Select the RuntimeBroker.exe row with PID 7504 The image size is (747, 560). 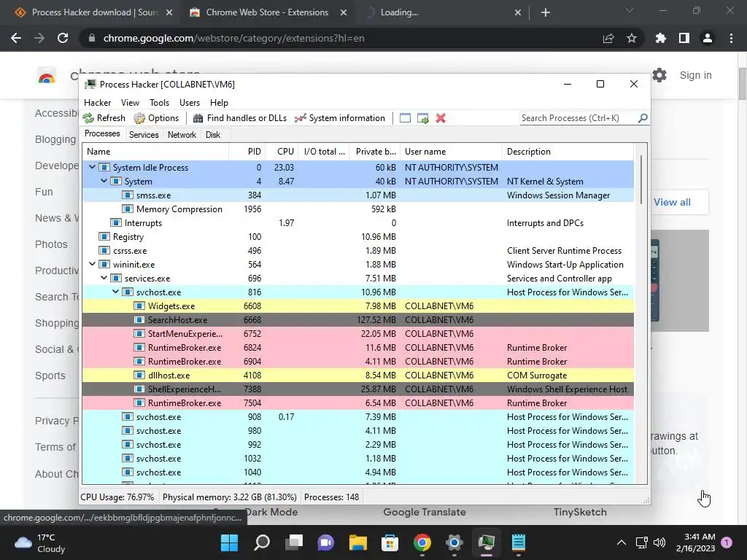click(357, 402)
